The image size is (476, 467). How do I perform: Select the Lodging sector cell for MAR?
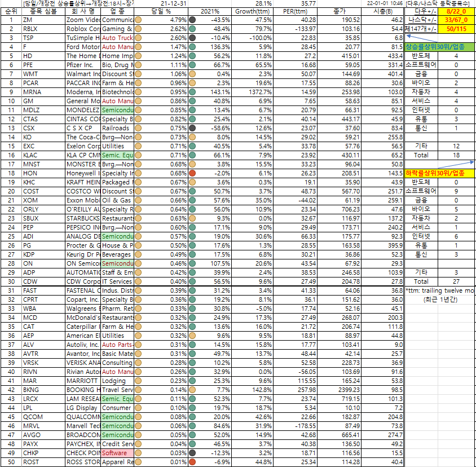(117, 381)
